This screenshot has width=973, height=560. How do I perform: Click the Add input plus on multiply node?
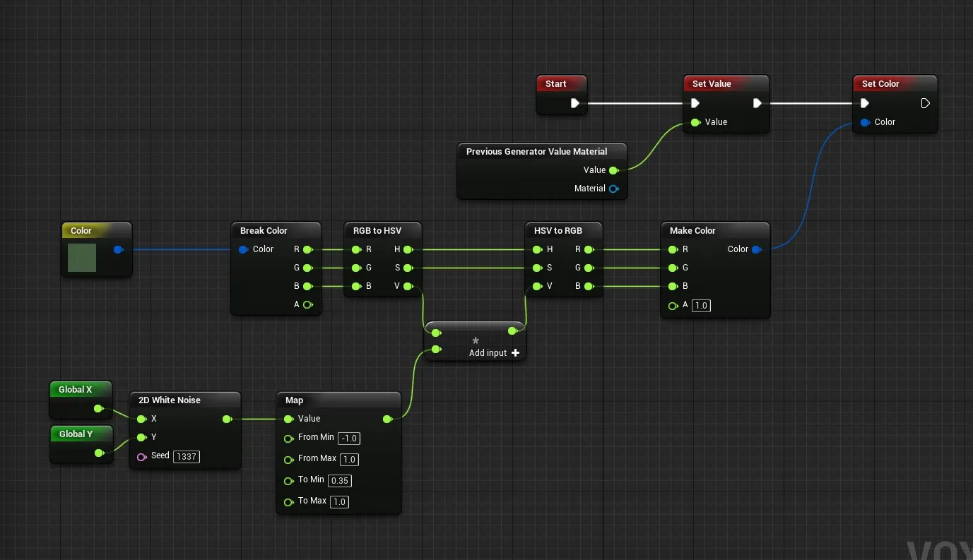coord(515,353)
